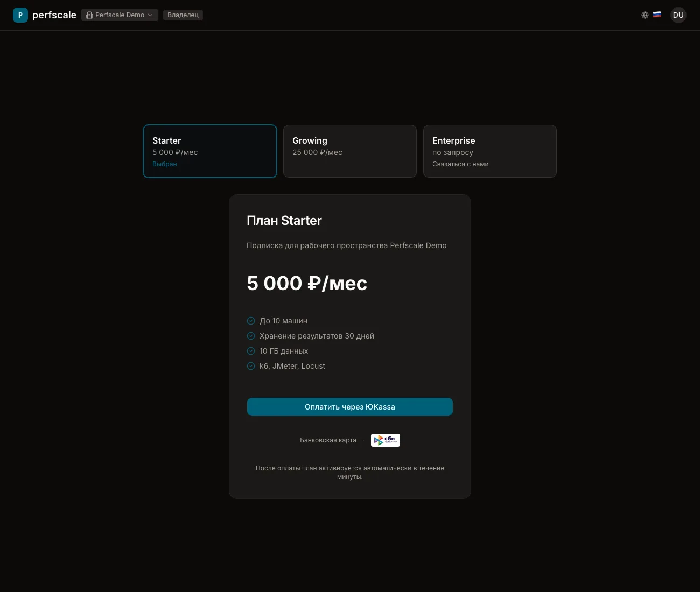
Task: Click the Подписка для рабочего пространства text
Action: pyautogui.click(x=347, y=245)
